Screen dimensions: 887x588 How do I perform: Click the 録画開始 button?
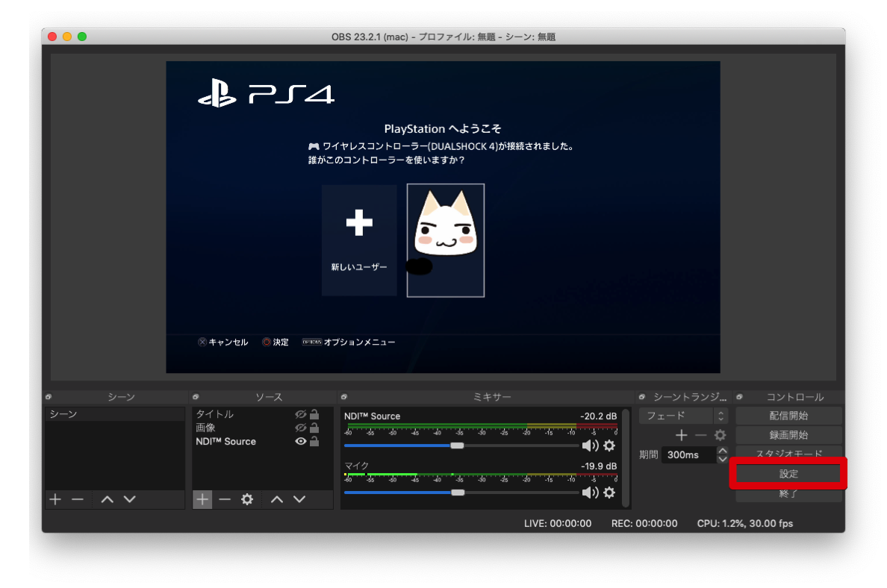788,435
